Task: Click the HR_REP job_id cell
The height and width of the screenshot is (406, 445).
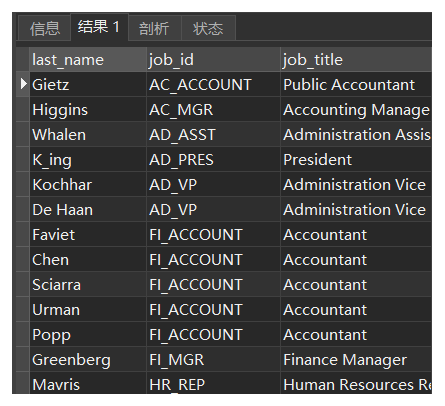Action: pos(213,383)
